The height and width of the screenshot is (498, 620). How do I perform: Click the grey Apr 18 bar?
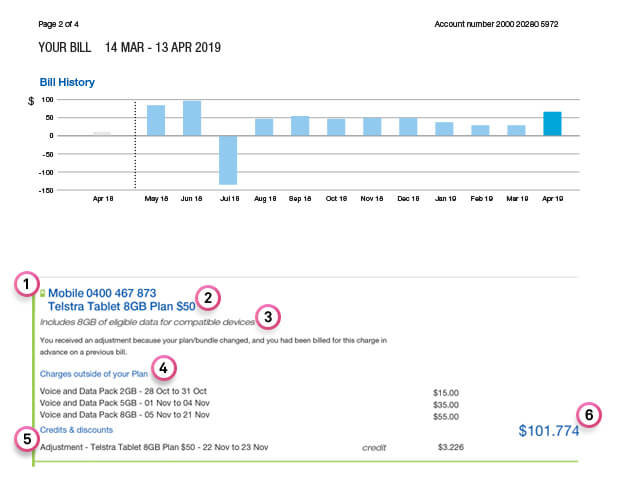(x=102, y=133)
